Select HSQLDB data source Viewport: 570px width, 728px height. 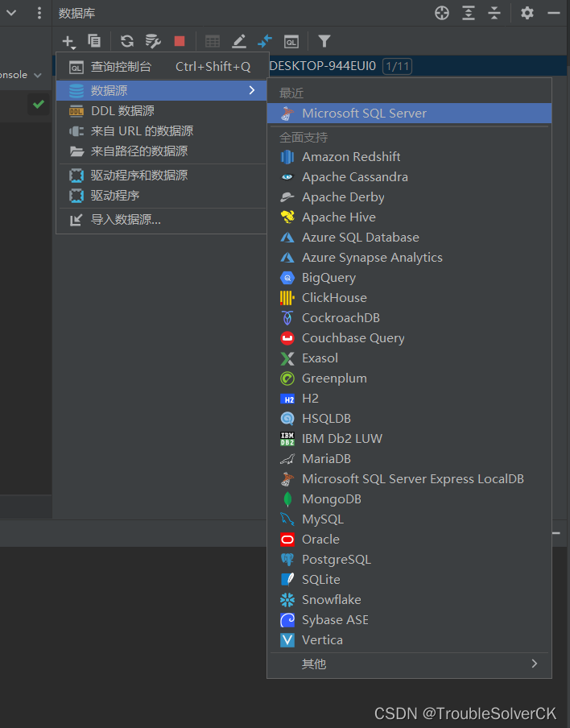(x=409, y=419)
